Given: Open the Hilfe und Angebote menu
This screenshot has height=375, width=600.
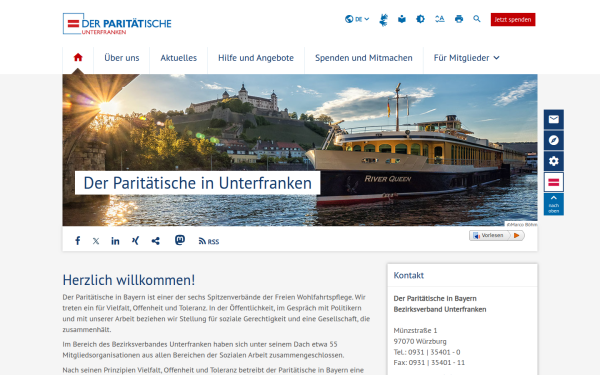Looking at the screenshot, I should (256, 58).
